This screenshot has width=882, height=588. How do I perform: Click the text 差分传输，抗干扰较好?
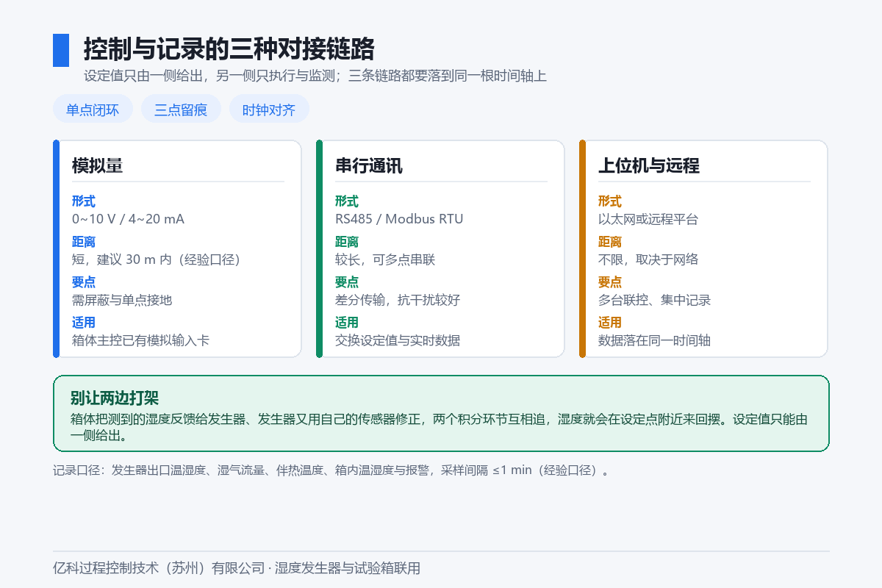tap(398, 300)
